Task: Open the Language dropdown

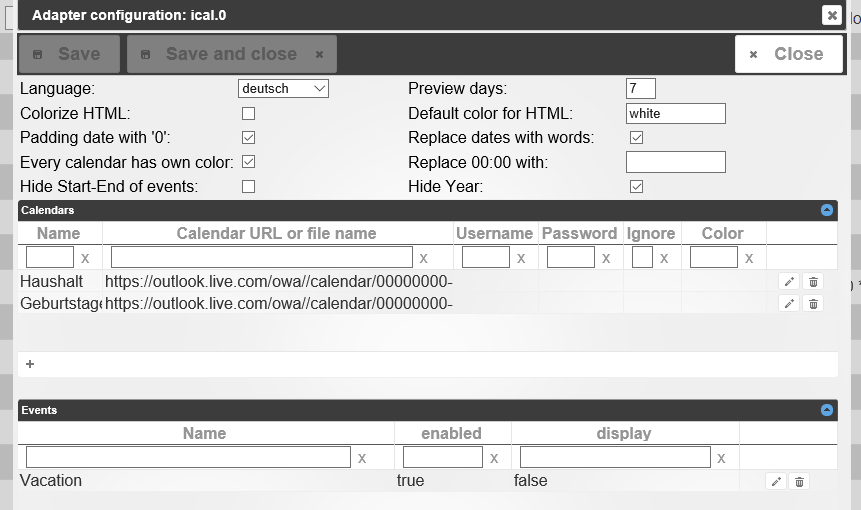Action: tap(284, 89)
